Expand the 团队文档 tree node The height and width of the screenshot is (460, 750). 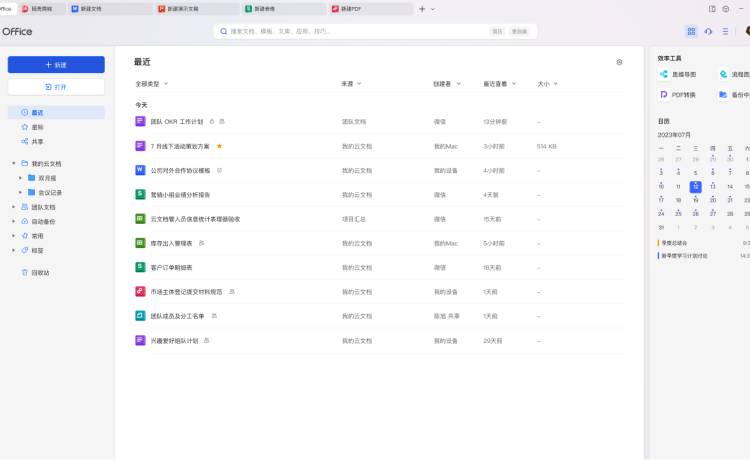coord(14,207)
